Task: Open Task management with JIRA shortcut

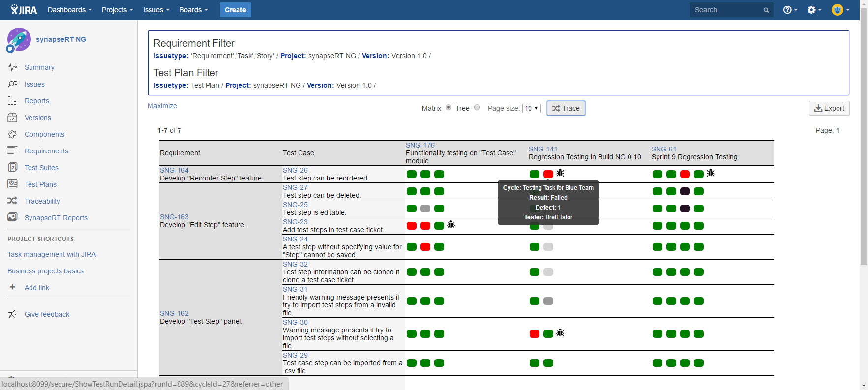Action: [52, 254]
